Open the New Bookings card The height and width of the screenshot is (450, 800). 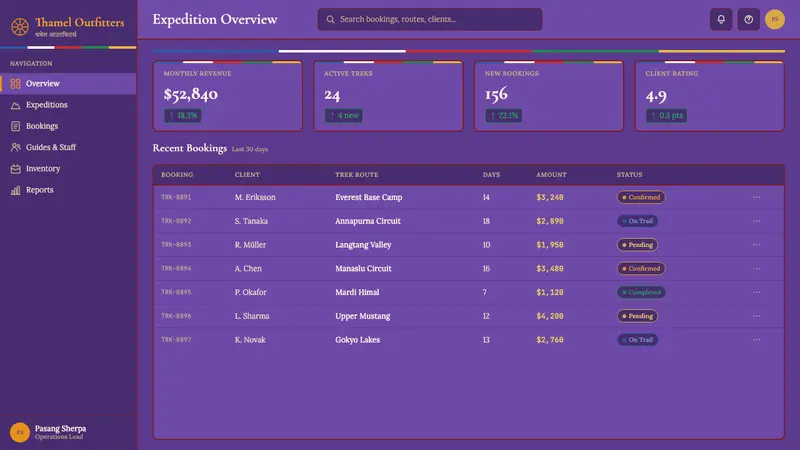549,96
